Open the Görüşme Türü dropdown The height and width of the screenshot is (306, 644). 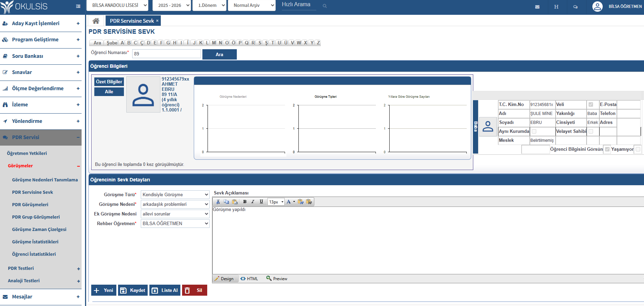tap(175, 194)
